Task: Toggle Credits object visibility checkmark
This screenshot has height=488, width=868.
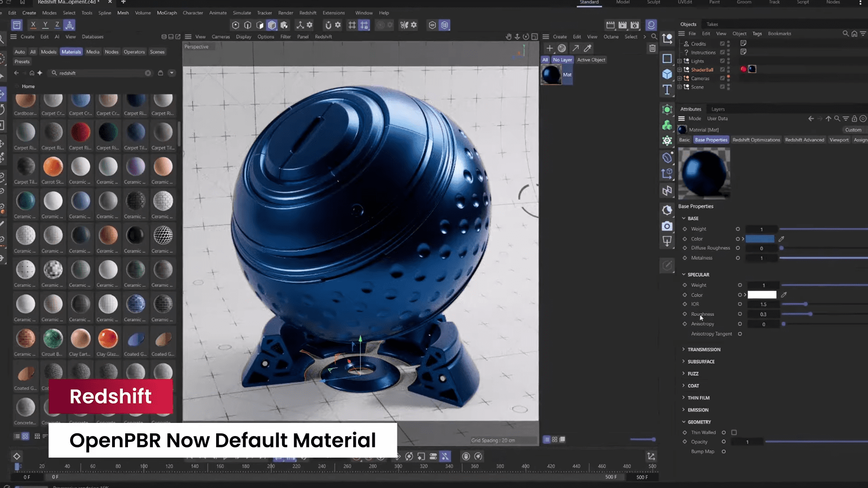Action: coord(722,44)
